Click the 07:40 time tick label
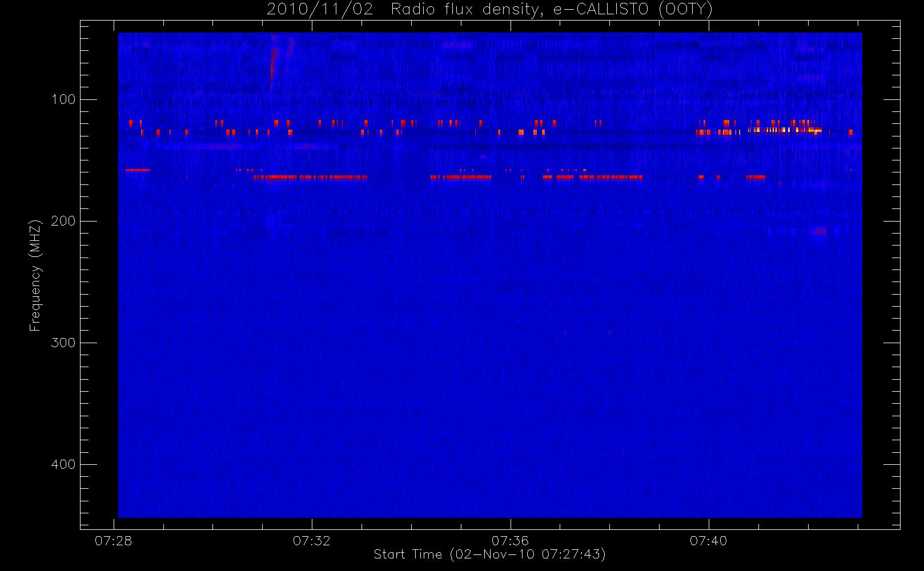Screen dimensions: 924x571 (709, 541)
